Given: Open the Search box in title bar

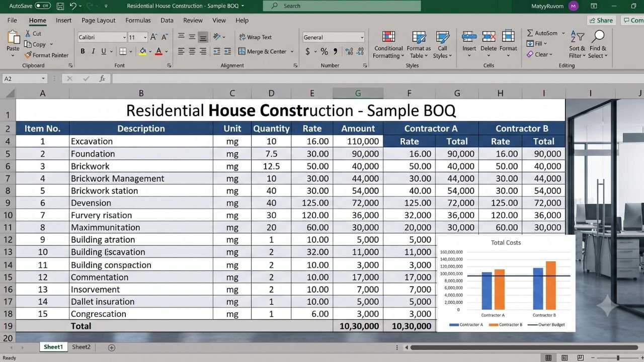Looking at the screenshot, I should pos(342,6).
